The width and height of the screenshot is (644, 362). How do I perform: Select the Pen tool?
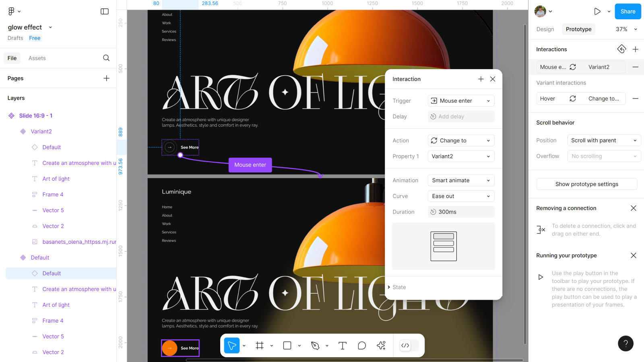(x=315, y=346)
